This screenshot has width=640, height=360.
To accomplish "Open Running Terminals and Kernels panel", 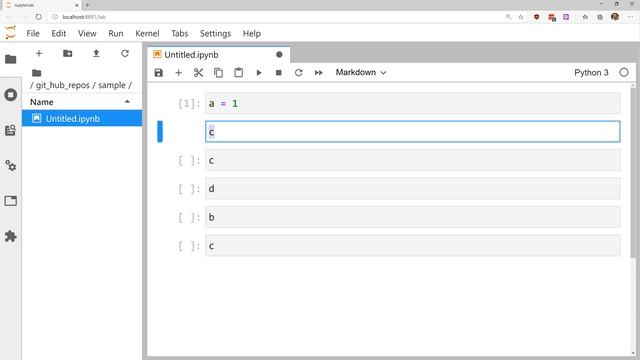I will pyautogui.click(x=11, y=95).
